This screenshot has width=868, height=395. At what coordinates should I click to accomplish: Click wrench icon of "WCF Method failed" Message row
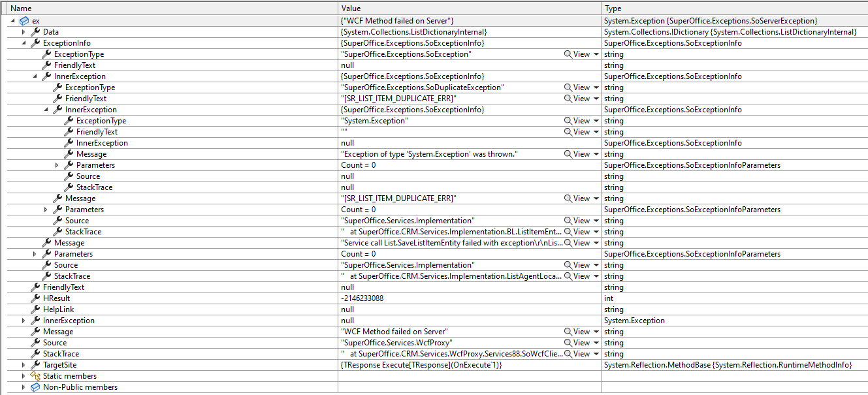pos(35,332)
